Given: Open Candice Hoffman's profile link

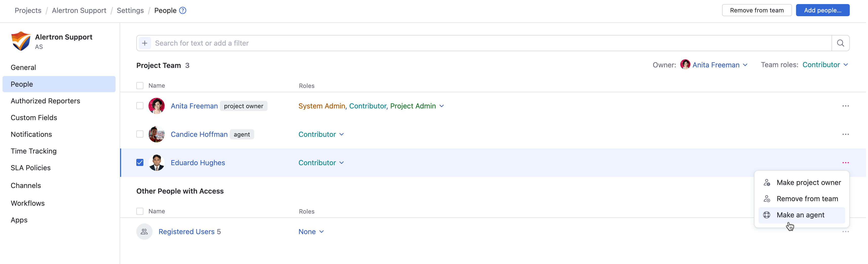Looking at the screenshot, I should (199, 134).
